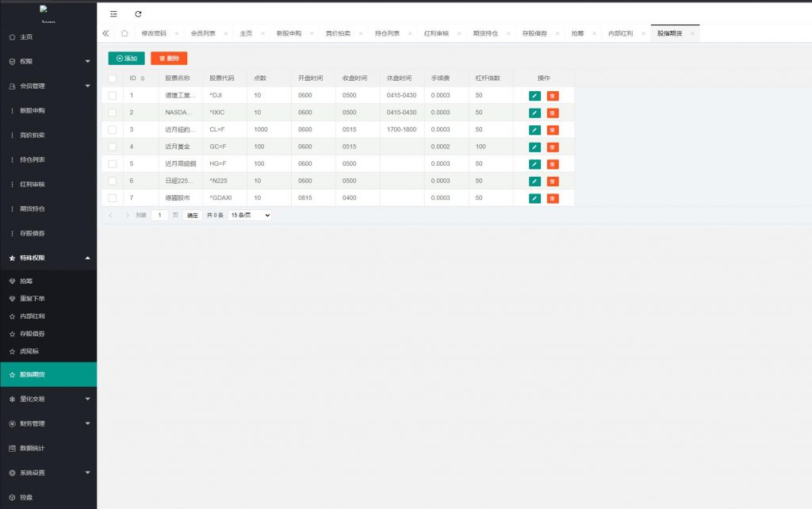Viewport: 812px width, 509px height.
Task: Click the refresh icon in the top bar
Action: click(x=138, y=13)
